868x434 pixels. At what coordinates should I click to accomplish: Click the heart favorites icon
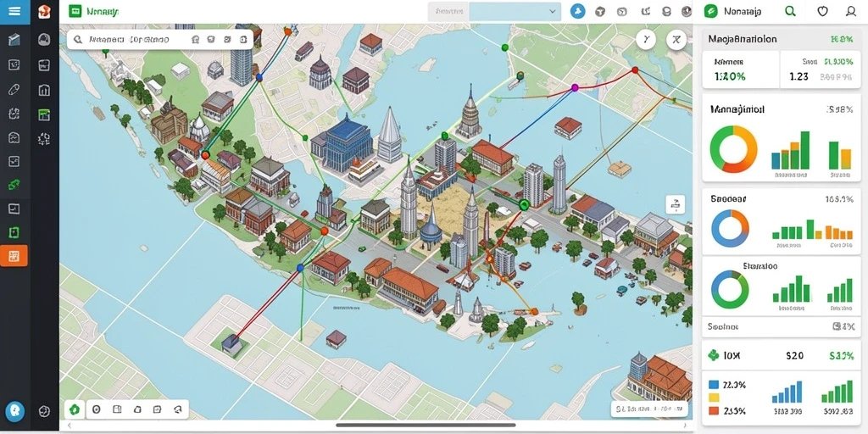coord(822,11)
